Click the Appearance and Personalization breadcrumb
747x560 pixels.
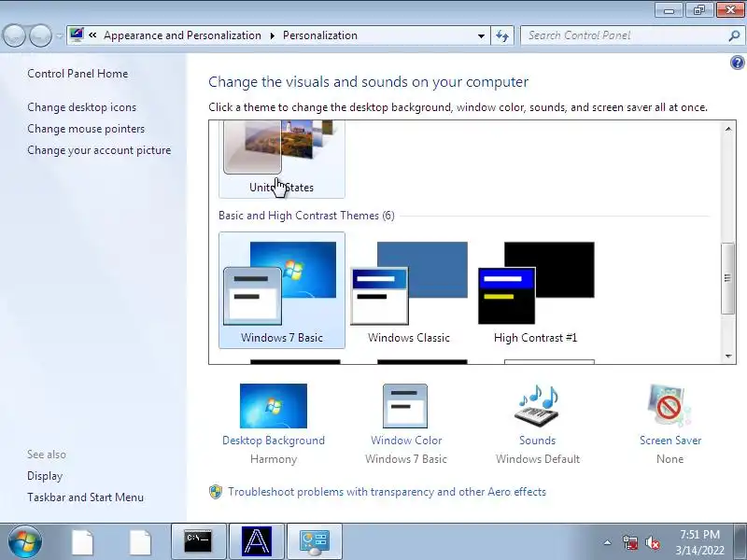tap(182, 35)
